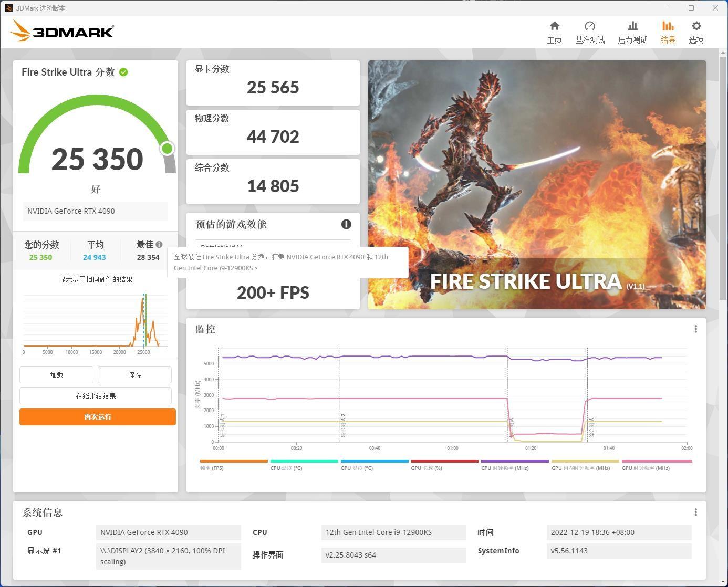Click the GPU field NVIDIA GeForce RTX 4090
Viewport: 728px width, 587px height.
[169, 532]
